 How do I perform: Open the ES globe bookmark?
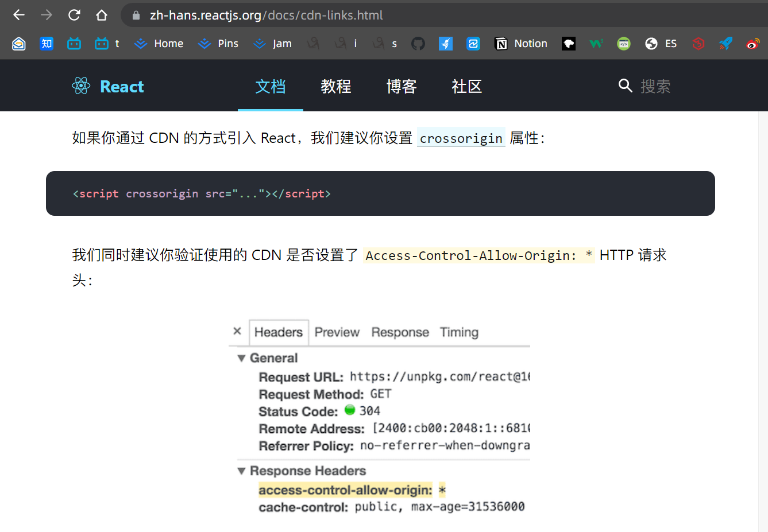tap(661, 44)
